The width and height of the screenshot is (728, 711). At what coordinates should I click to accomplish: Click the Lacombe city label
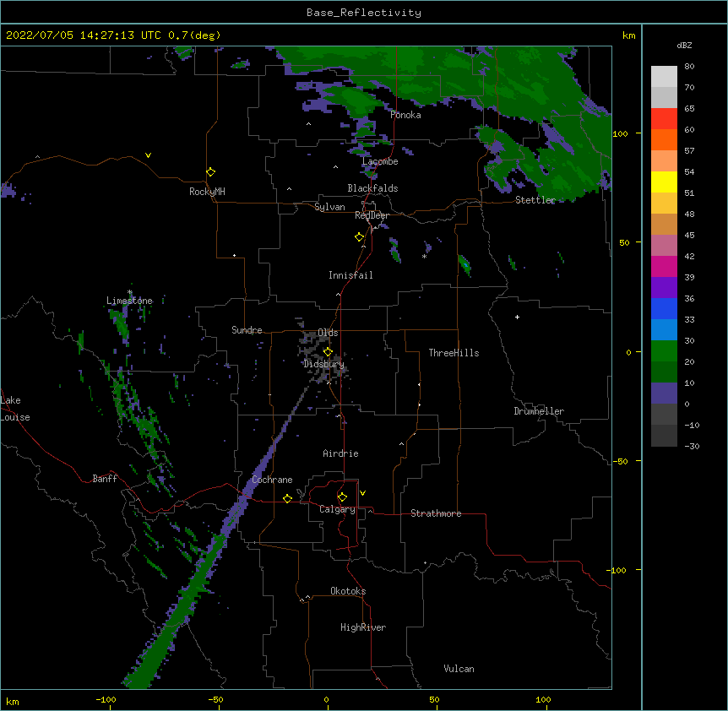click(380, 161)
